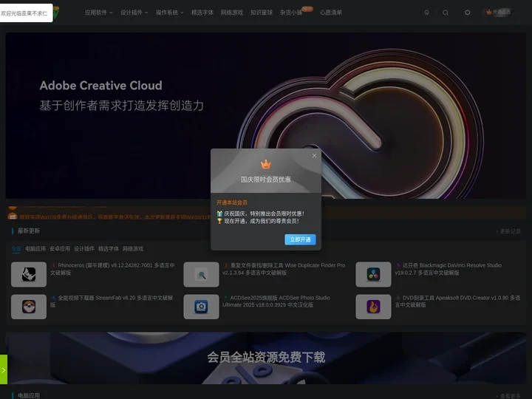Viewport: 532px width, 399px height.
Task: Expand the green side arrow tab
Action: (x=4, y=369)
